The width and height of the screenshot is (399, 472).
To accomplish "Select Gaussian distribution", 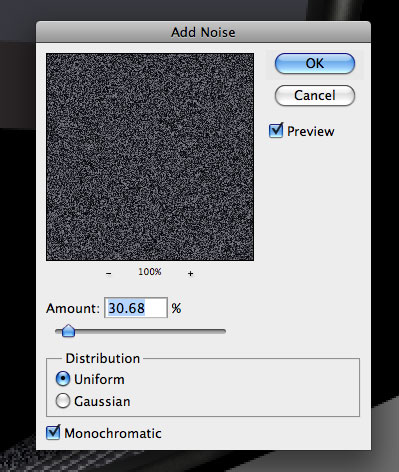I will (x=63, y=401).
